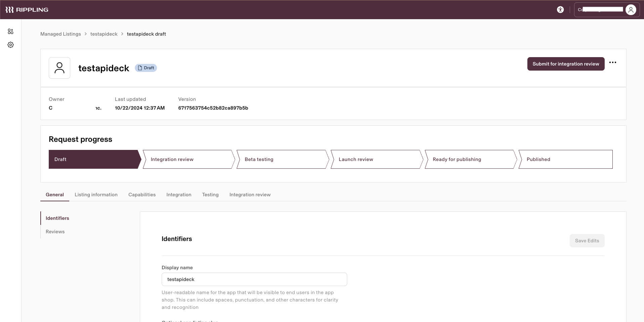Switch to the Testing tab
Screen dimensions: 644x322
210,195
